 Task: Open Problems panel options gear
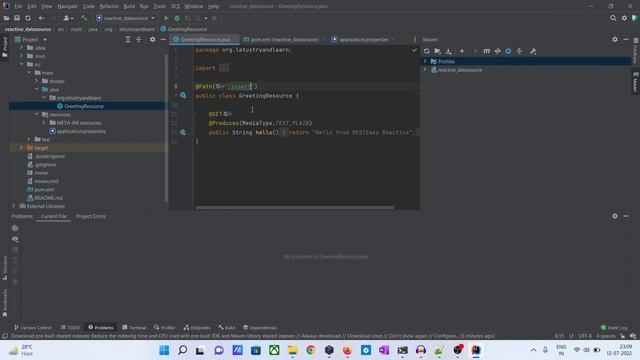(x=615, y=216)
